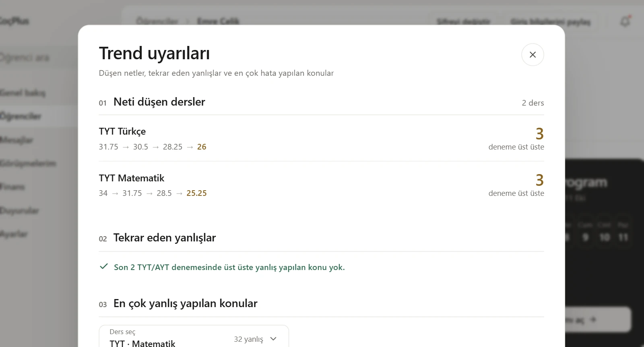Open the Ders seç subject dropdown
The height and width of the screenshot is (347, 644).
click(194, 337)
